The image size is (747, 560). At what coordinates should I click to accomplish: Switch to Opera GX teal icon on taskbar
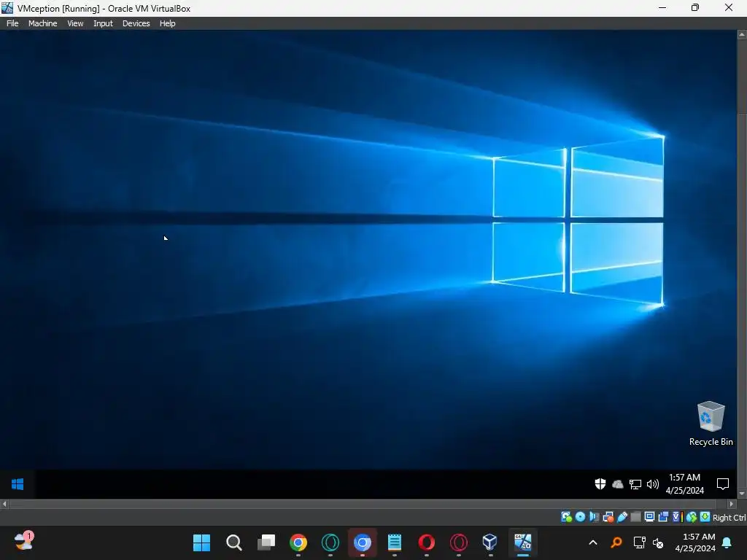coord(330,542)
